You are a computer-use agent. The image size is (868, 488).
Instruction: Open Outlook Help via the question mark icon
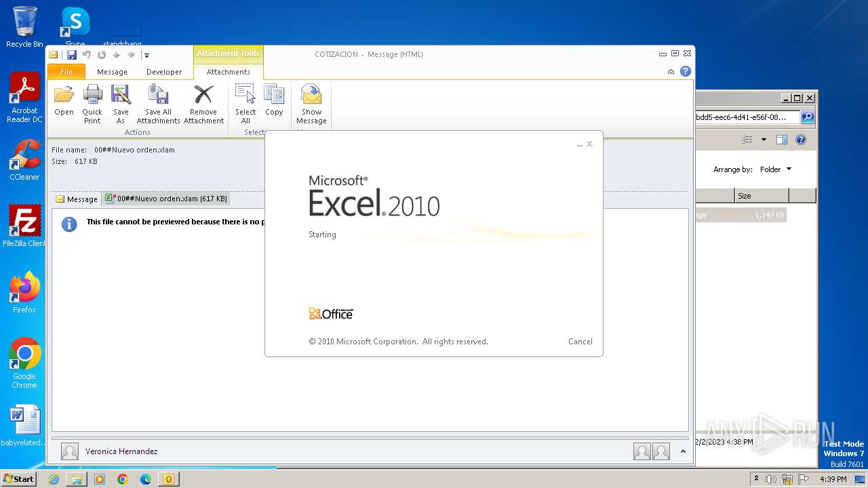[686, 71]
